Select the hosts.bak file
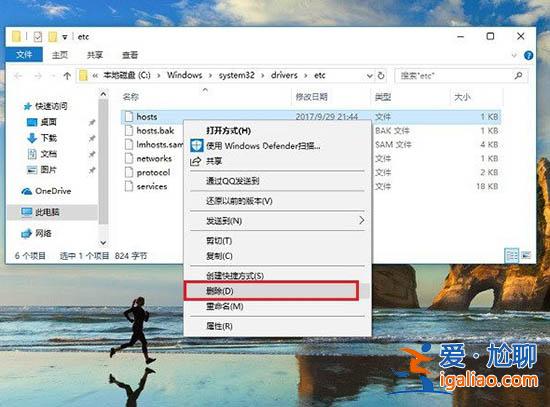The height and width of the screenshot is (407, 550). [x=155, y=131]
